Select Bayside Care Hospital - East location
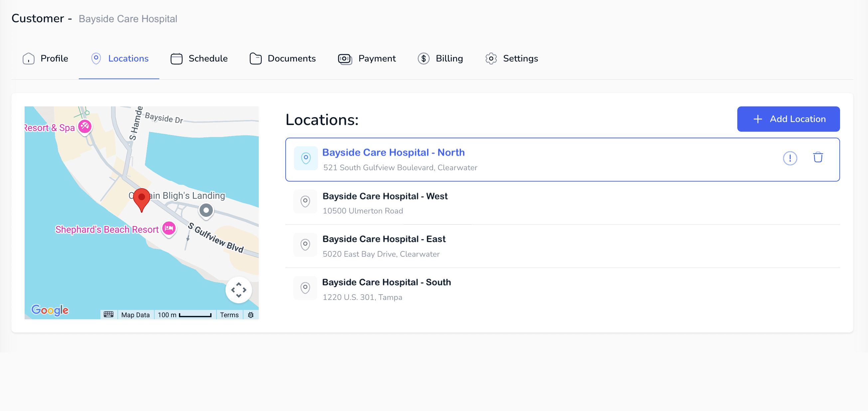This screenshot has width=868, height=411. pos(384,239)
